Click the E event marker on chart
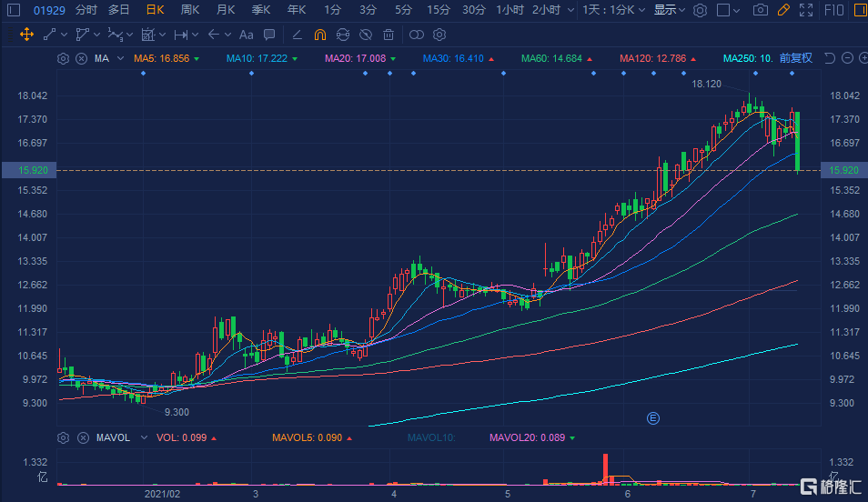868x502 pixels. tap(651, 417)
